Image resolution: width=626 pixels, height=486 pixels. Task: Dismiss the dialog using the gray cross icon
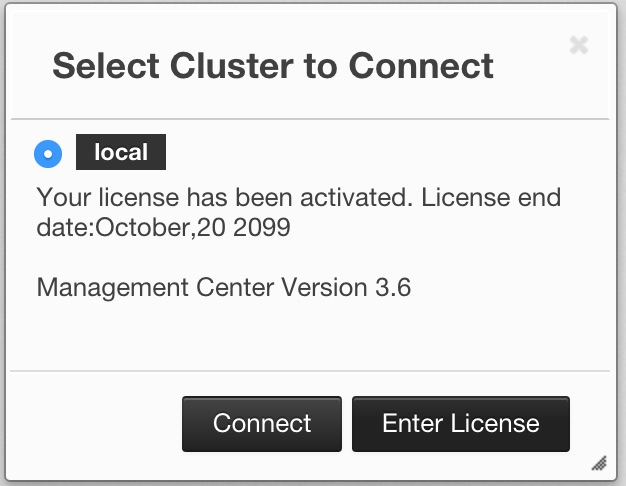578,45
